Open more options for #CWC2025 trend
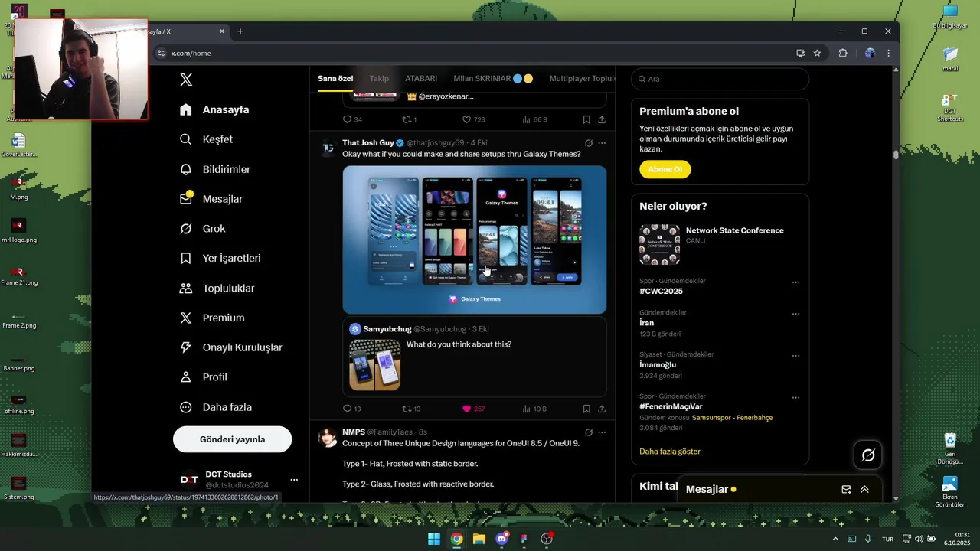The height and width of the screenshot is (551, 980). tap(795, 282)
